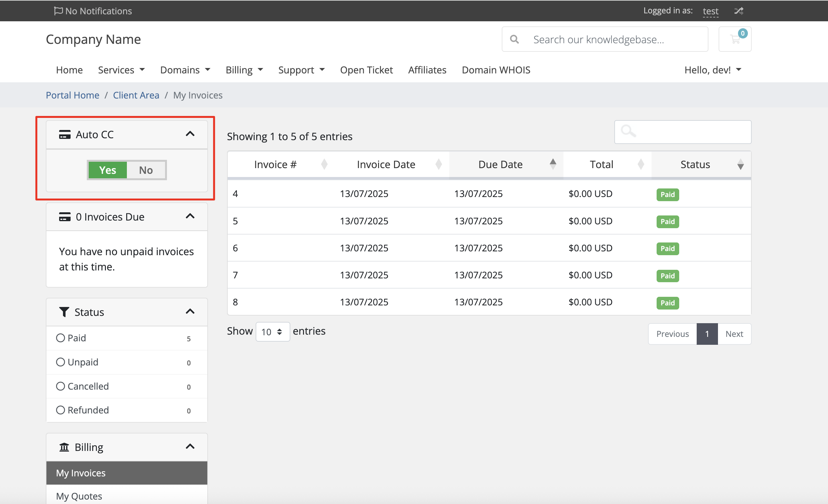Select the Paid status radio filter

click(60, 338)
